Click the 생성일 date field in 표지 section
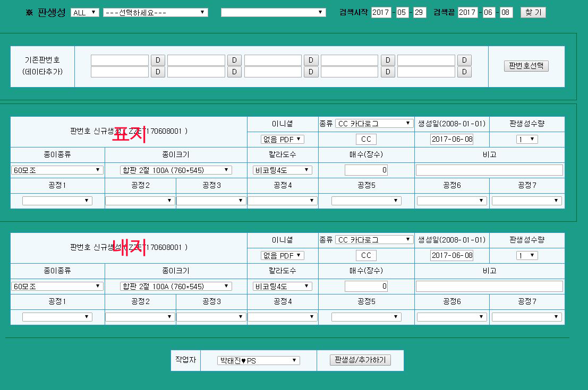588x390 pixels. click(x=451, y=139)
